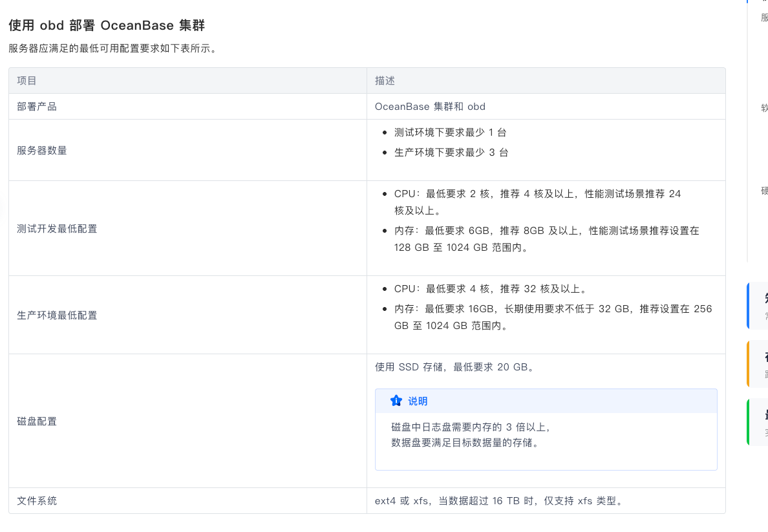This screenshot has width=768, height=532.
Task: Click the 测试开发最低配置 row label
Action: (57, 229)
